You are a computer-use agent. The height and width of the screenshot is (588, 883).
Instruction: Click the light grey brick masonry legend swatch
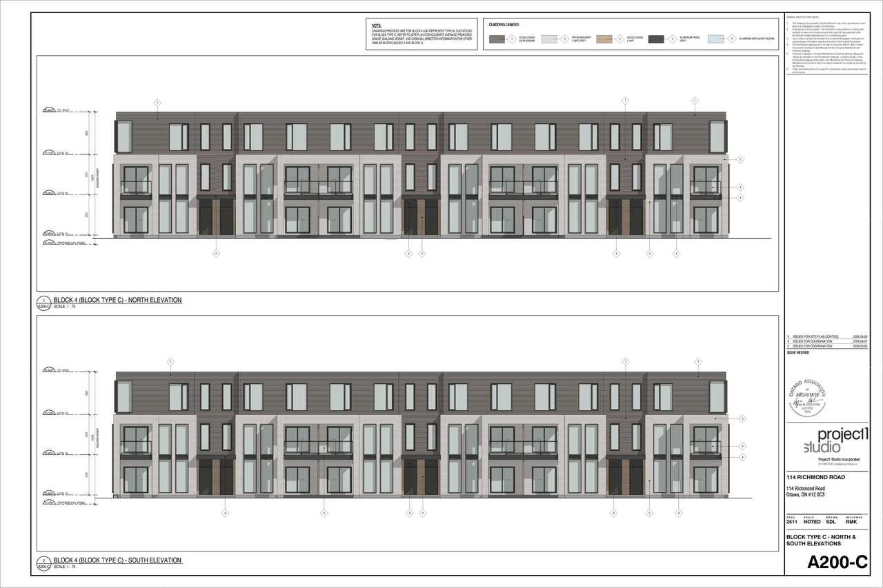pyautogui.click(x=550, y=39)
